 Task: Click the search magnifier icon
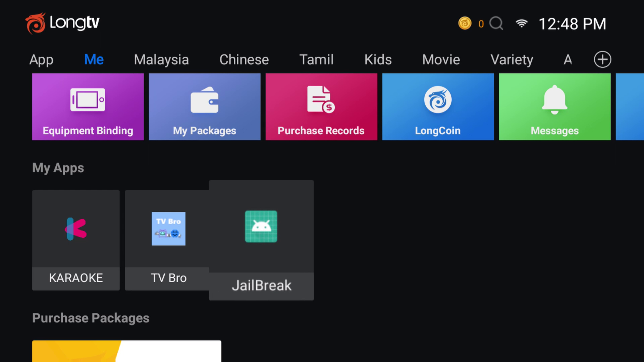(496, 23)
